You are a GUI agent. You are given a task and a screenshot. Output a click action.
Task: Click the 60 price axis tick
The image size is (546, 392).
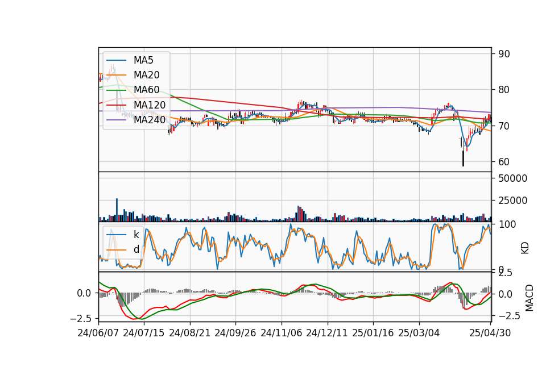pyautogui.click(x=504, y=162)
